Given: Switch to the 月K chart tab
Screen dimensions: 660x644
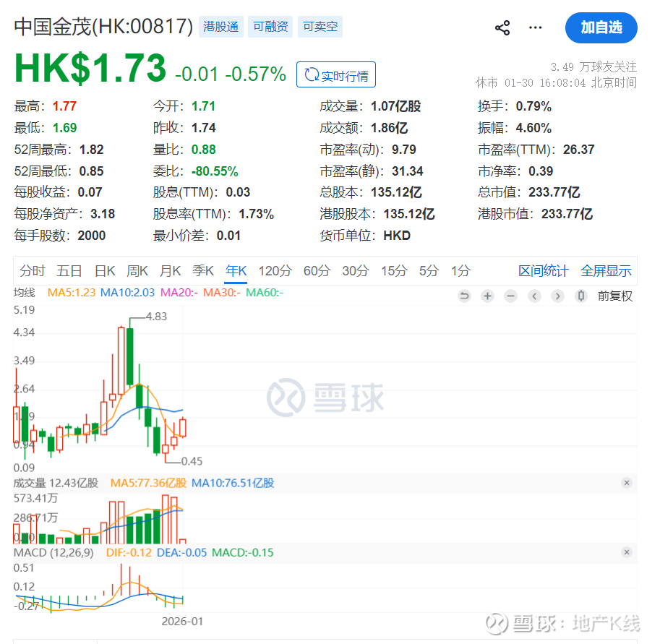Looking at the screenshot, I should [x=170, y=270].
